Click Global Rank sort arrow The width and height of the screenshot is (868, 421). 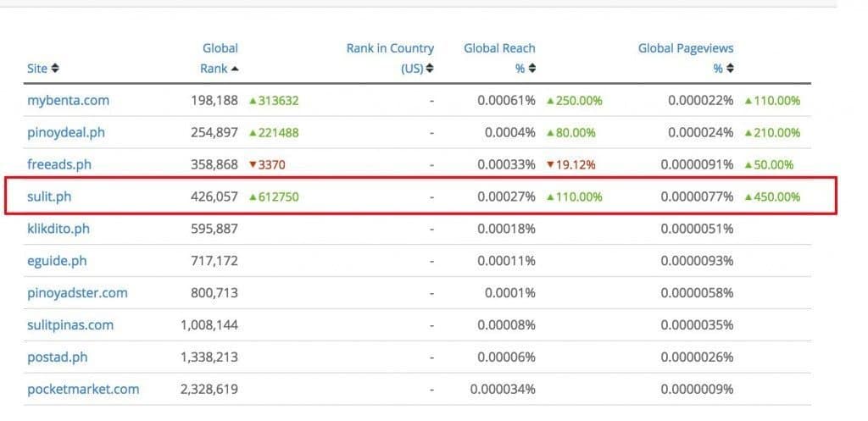pyautogui.click(x=235, y=69)
